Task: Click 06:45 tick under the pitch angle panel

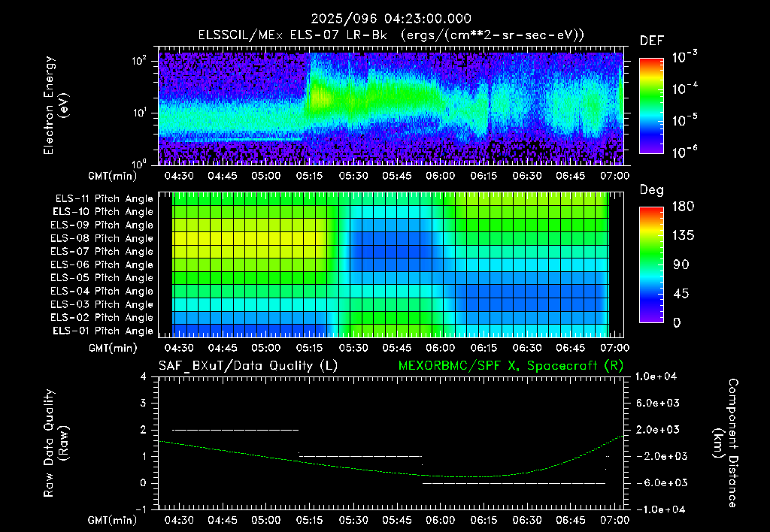Action: 571,348
